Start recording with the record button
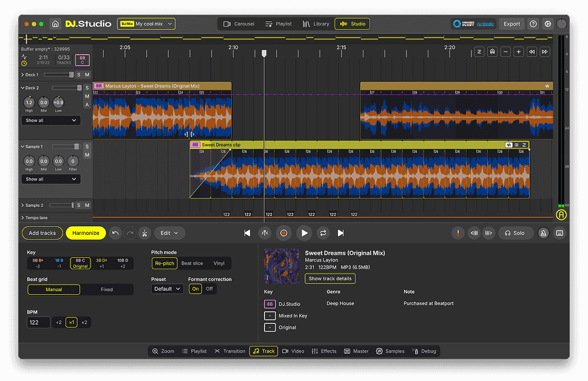This screenshot has width=588, height=381. click(x=284, y=233)
